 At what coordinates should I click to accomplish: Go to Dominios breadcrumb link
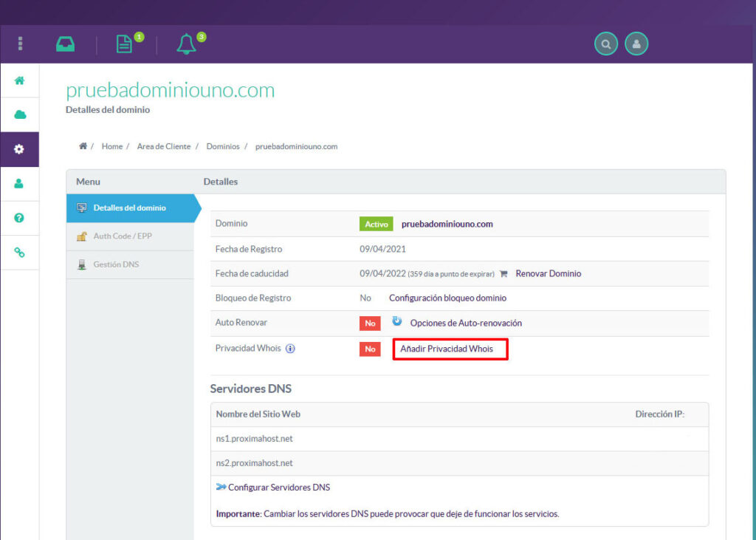click(x=223, y=147)
